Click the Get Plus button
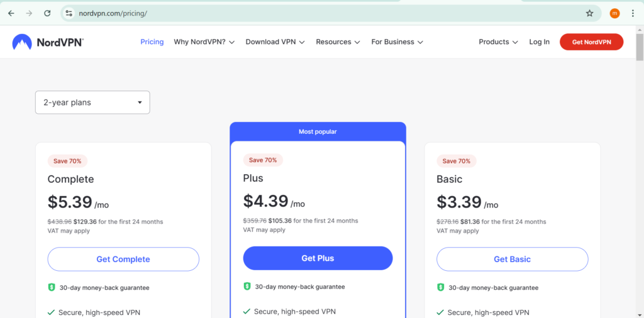 click(x=318, y=258)
